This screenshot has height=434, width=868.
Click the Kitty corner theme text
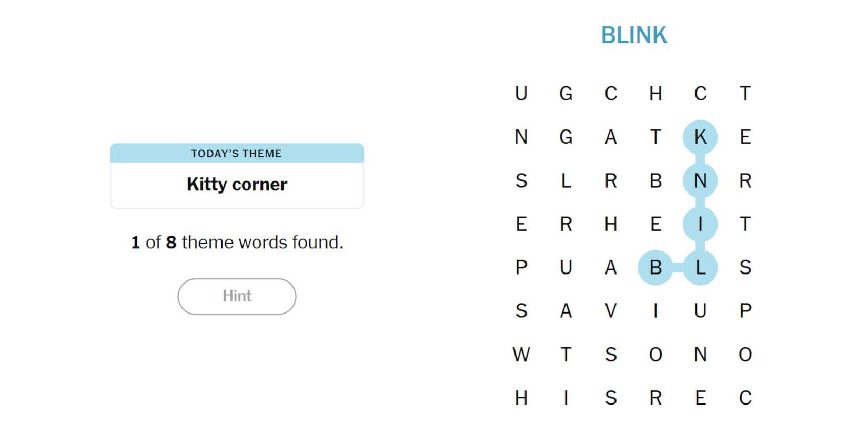[x=237, y=185]
